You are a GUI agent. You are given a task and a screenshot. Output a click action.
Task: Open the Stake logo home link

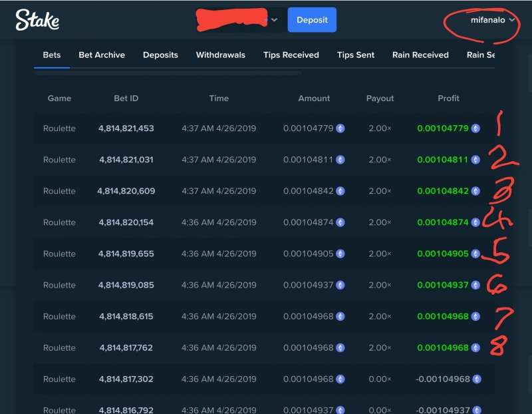[37, 20]
